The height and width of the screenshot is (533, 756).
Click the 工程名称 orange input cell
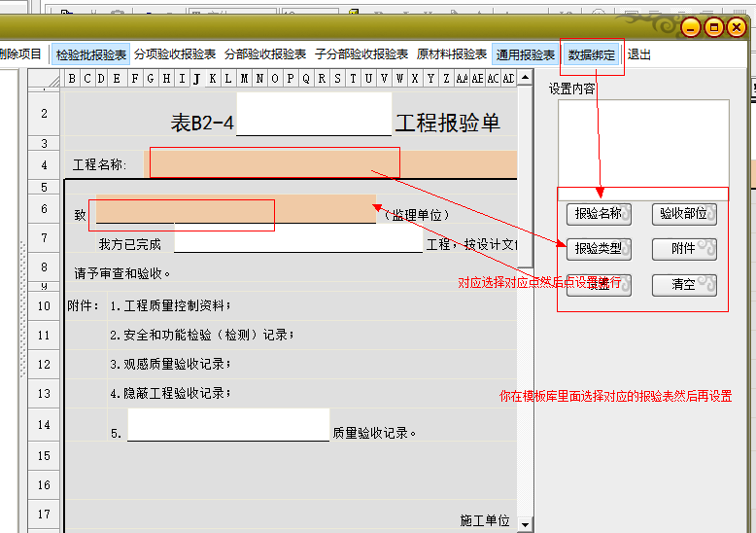[330, 164]
